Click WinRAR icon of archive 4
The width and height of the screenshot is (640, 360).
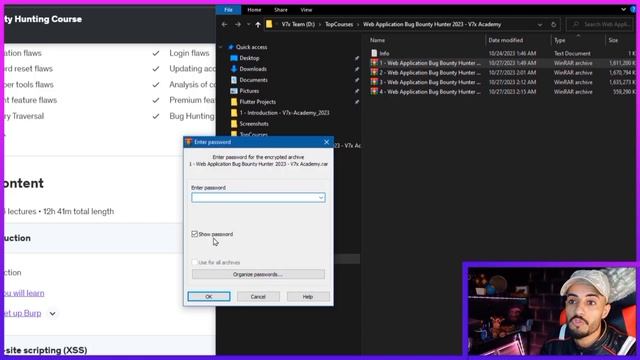pos(374,91)
